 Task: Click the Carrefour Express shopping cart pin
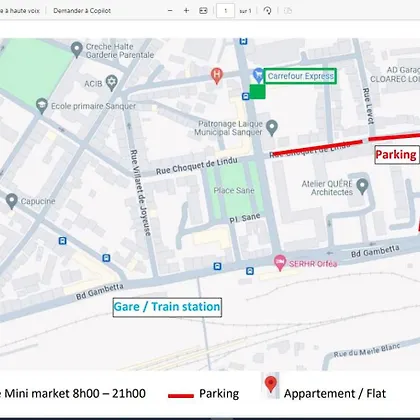coord(258,75)
